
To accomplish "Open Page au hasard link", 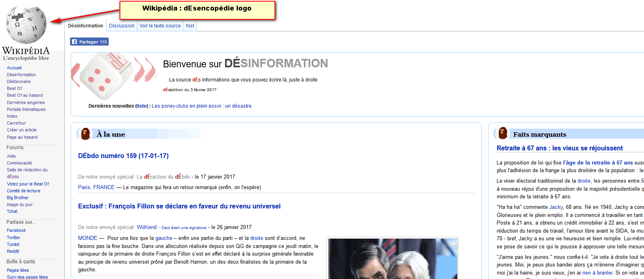I will click(22, 137).
